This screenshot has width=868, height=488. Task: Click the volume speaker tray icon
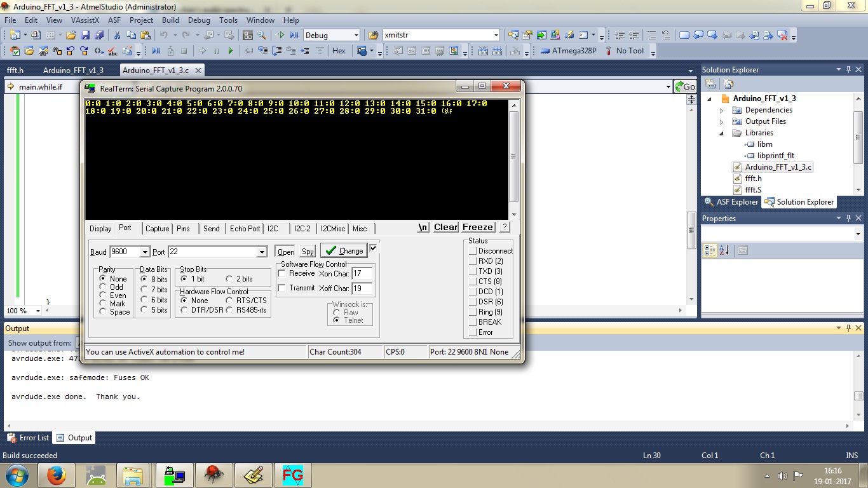coord(783,475)
